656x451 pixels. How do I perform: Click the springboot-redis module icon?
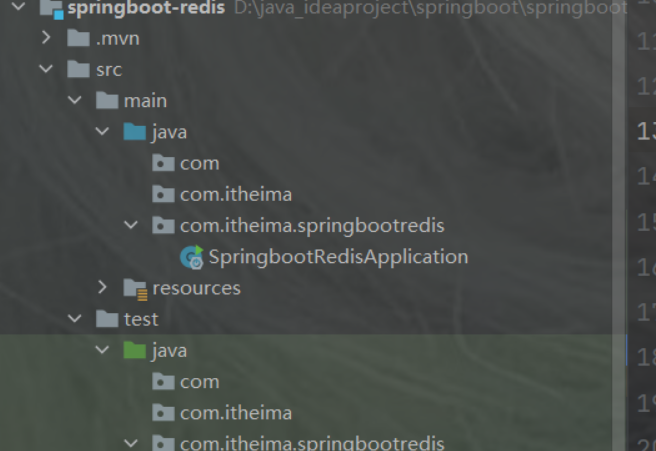51,8
